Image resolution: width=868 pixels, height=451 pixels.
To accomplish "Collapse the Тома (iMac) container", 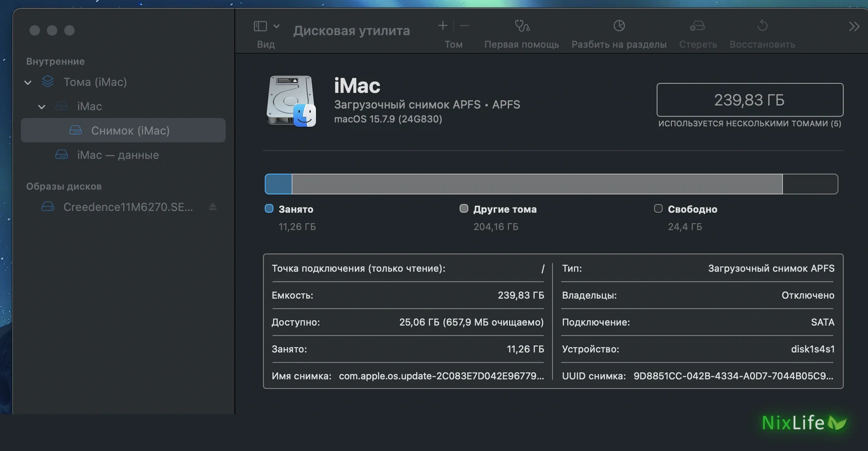I will tap(28, 82).
